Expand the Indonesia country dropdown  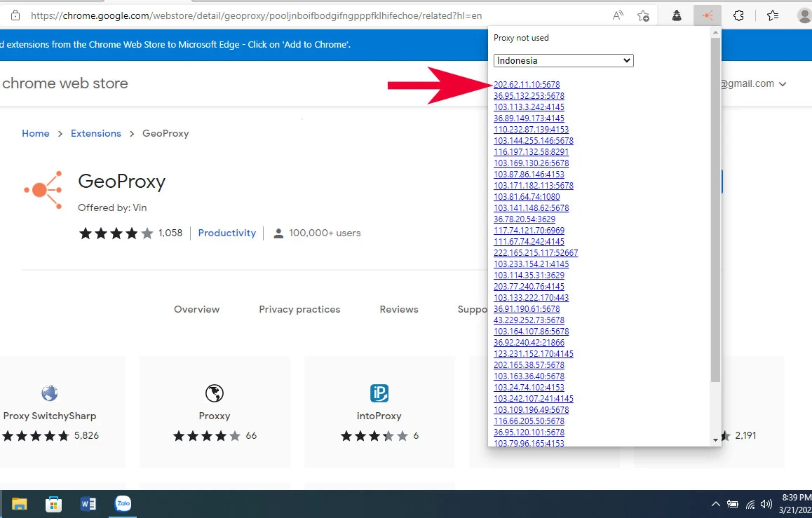[563, 61]
